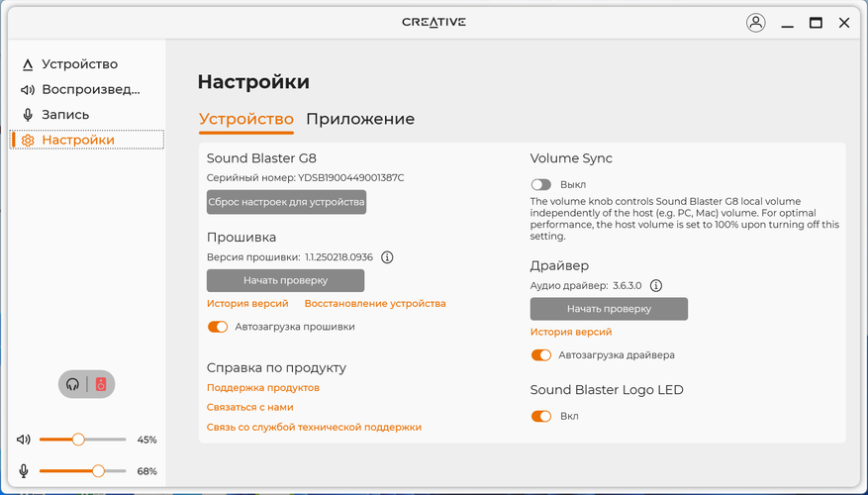The image size is (868, 495).
Task: Open driver История версий link
Action: (x=571, y=332)
